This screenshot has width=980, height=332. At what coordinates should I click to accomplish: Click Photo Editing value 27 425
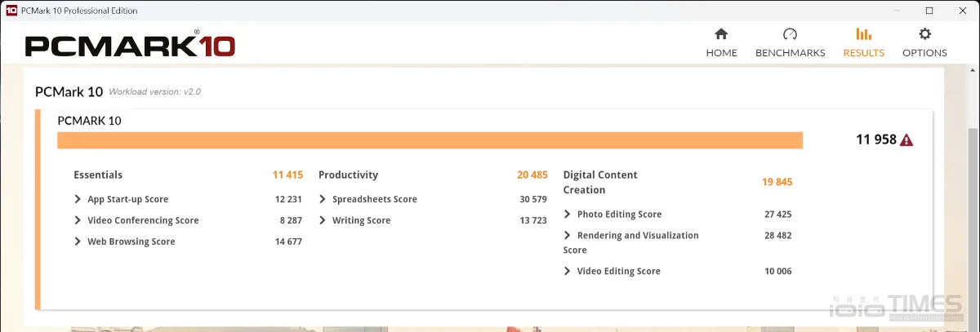point(778,214)
